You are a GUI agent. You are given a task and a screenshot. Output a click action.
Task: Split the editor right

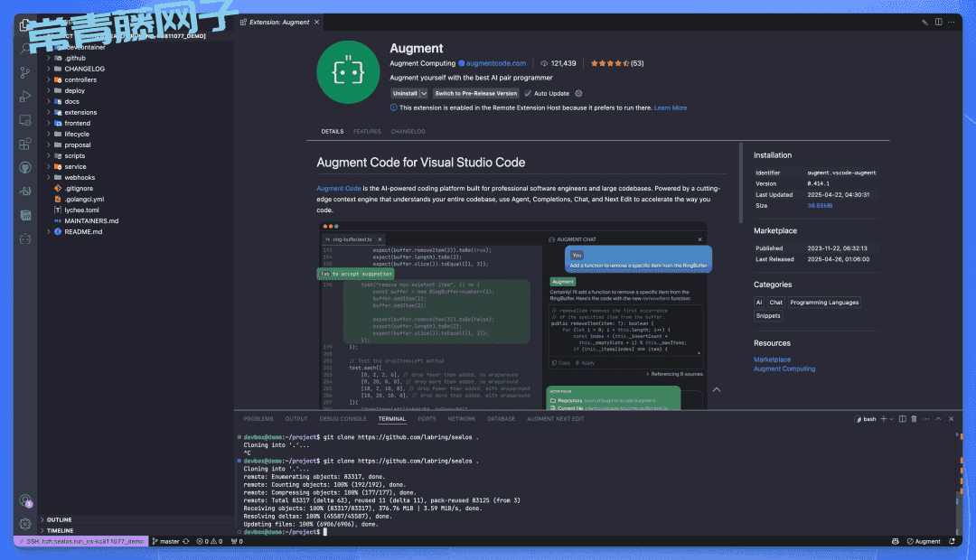click(x=938, y=22)
